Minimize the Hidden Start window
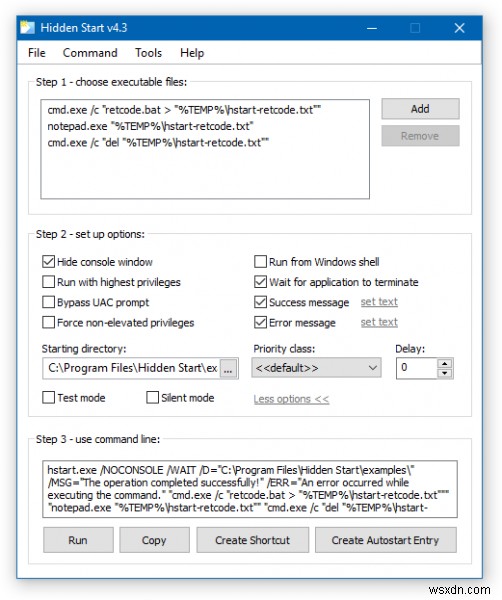Viewport: 502px width, 600px height. coord(372,28)
